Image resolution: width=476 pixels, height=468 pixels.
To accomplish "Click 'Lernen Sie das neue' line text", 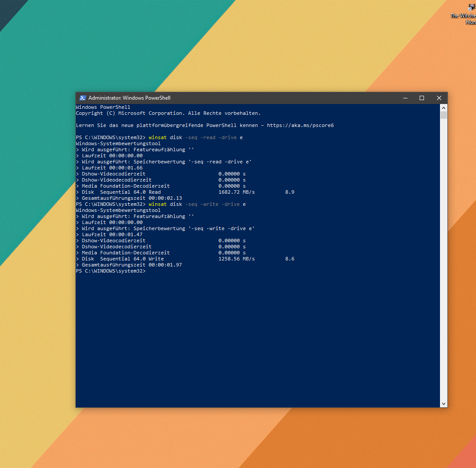I will click(205, 125).
